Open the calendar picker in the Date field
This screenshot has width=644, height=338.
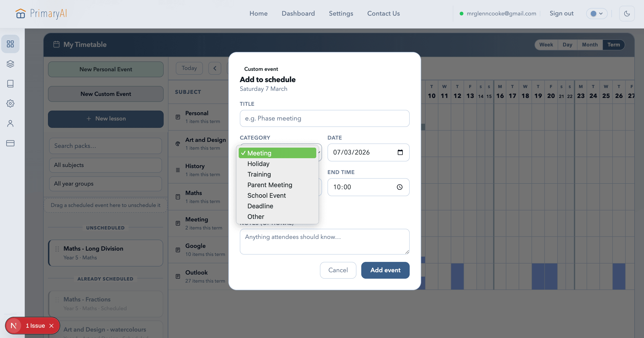pos(400,152)
